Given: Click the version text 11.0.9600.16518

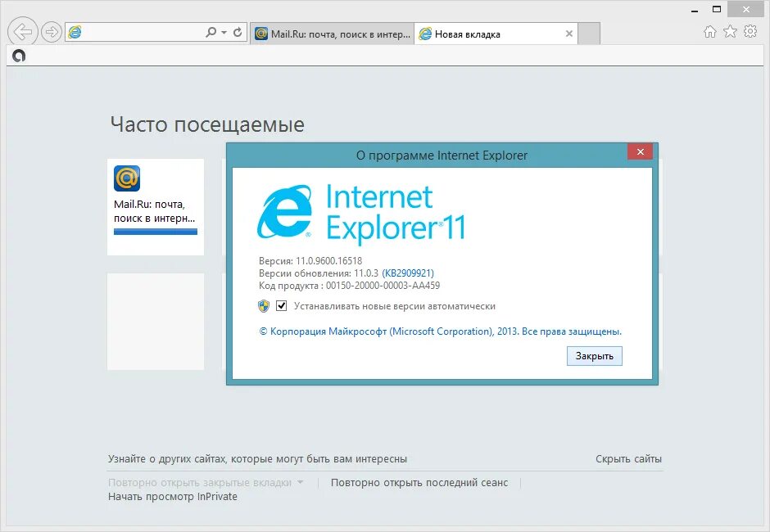Looking at the screenshot, I should point(328,261).
